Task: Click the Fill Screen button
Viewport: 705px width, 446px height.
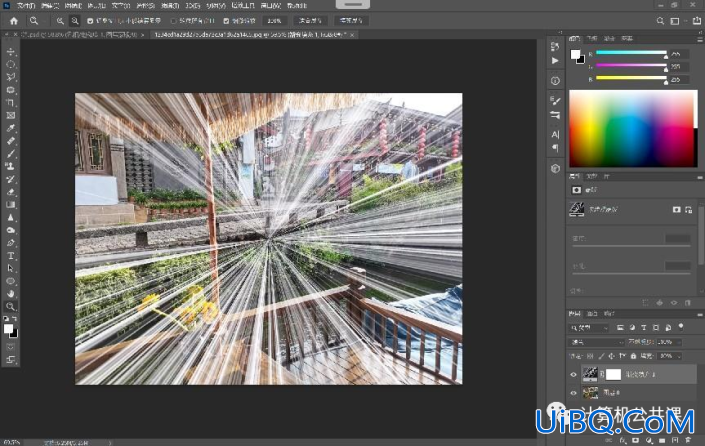Action: [351, 21]
